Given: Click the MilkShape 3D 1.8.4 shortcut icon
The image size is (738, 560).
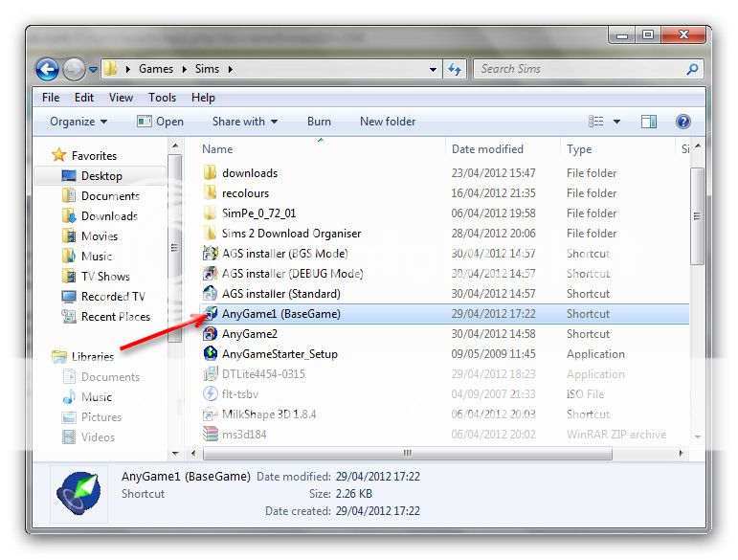Looking at the screenshot, I should coord(210,414).
